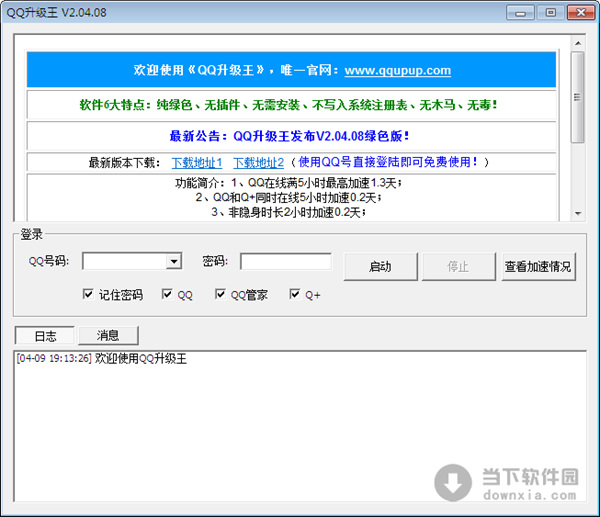The height and width of the screenshot is (517, 600).
Task: Open the www.qqupup.com official website link
Action: [397, 70]
